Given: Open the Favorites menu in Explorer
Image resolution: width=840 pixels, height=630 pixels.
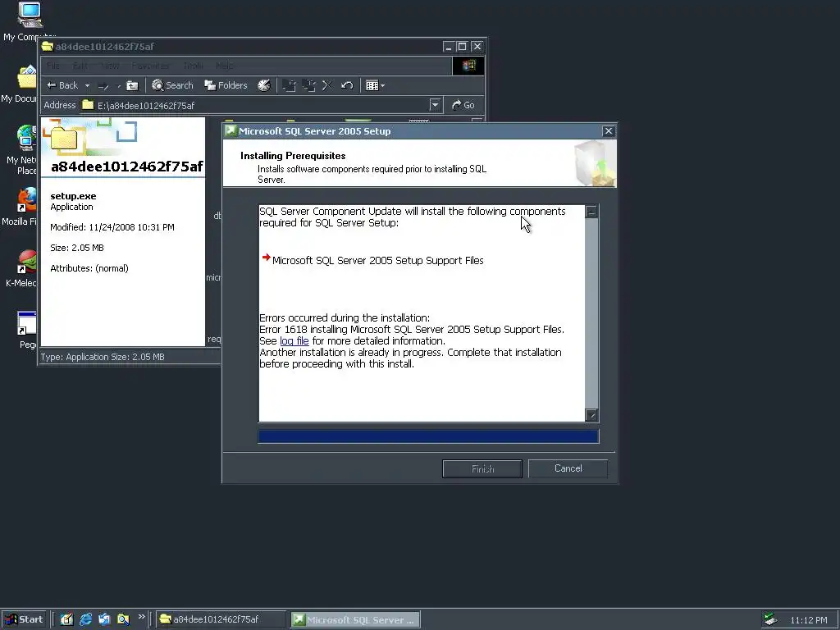Looking at the screenshot, I should 151,66.
